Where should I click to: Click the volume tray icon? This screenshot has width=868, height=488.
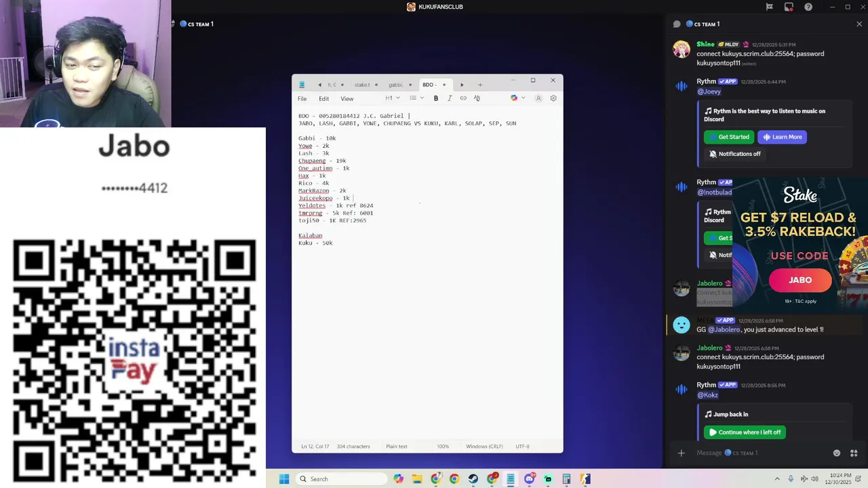tap(814, 479)
